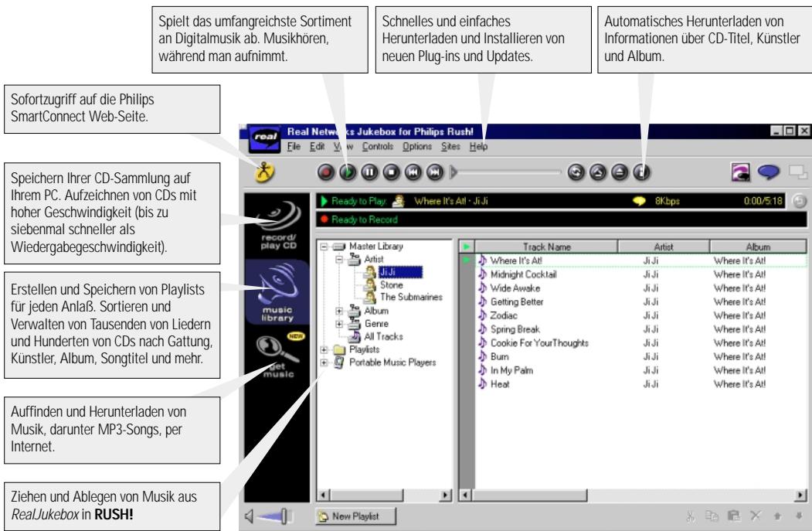Image resolution: width=812 pixels, height=531 pixels.
Task: Select the track Spring Break
Action: (515, 329)
